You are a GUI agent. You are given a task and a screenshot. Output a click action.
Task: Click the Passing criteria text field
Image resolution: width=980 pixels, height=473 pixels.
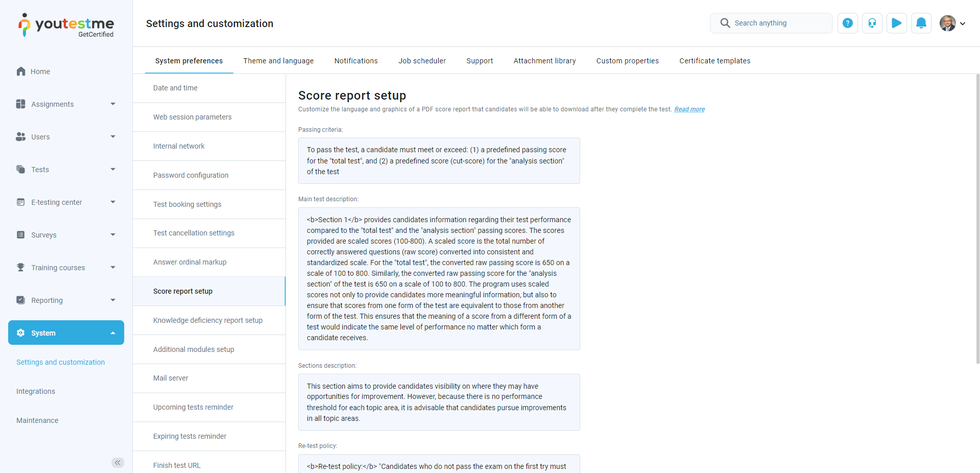[439, 160]
